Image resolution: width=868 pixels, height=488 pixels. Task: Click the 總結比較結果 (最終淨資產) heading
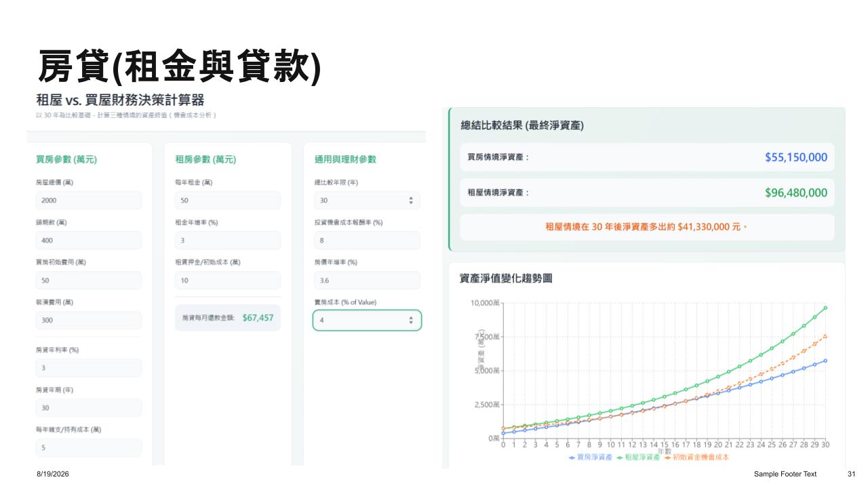tap(522, 125)
